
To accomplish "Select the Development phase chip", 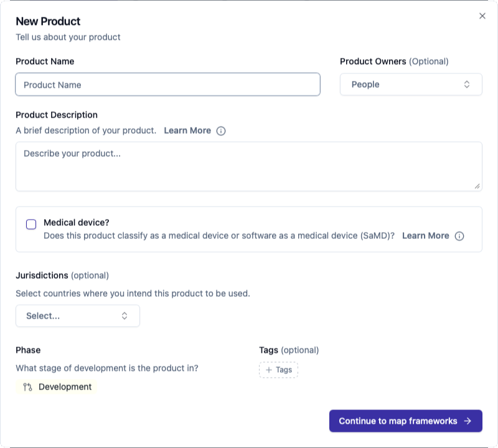I will tap(57, 387).
